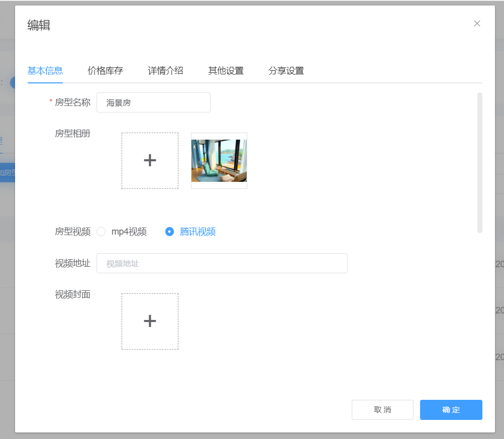Open the 价格库存 tab
The height and width of the screenshot is (439, 504).
106,71
